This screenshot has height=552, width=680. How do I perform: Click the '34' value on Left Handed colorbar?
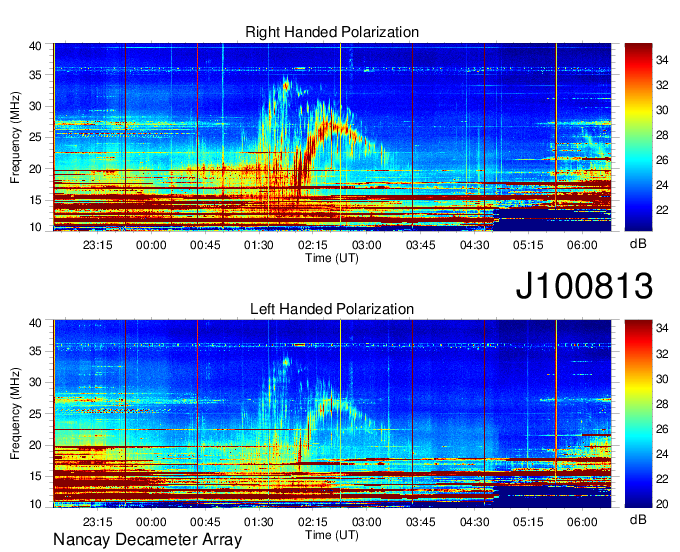[662, 329]
